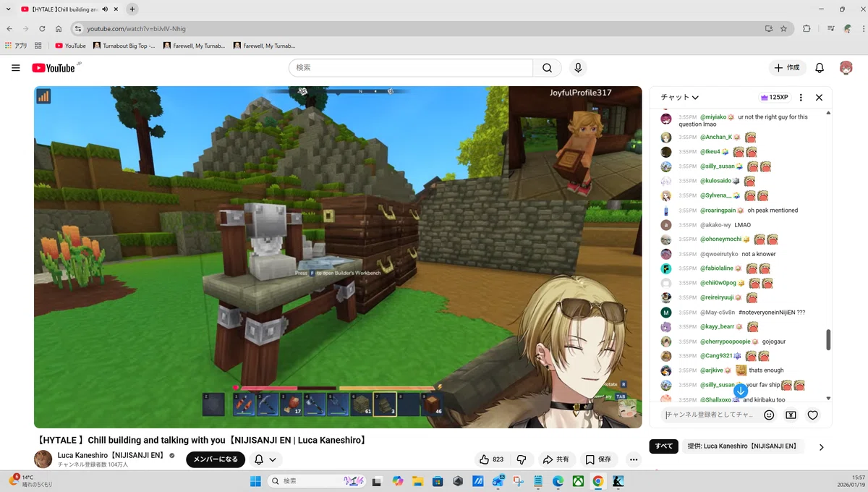
Task: Open the extensions puzzle icon
Action: 807,29
